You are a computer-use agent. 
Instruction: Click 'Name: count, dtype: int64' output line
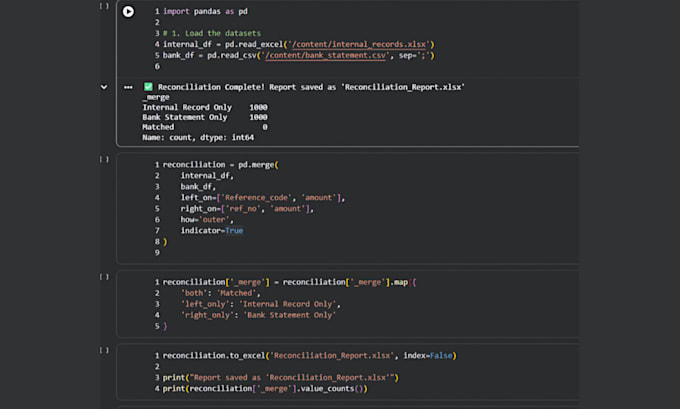(198, 137)
